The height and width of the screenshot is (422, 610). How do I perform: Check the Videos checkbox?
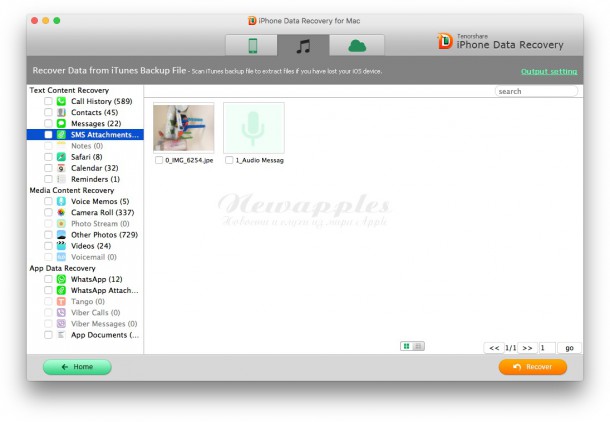(48, 246)
